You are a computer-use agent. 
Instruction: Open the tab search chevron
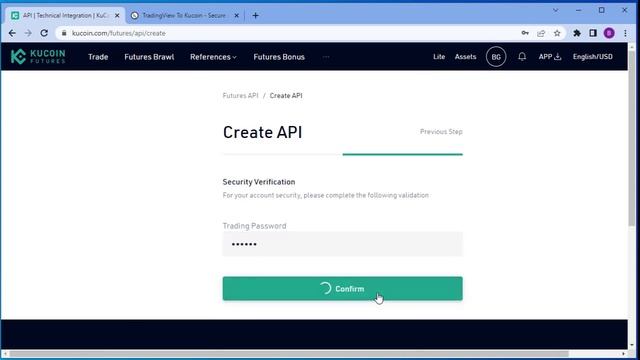click(x=556, y=10)
